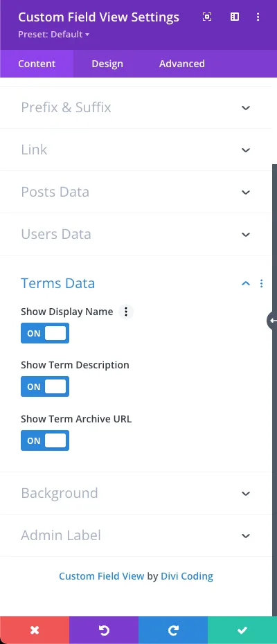Expand the Prefix & Suffix section
277x644 pixels.
(x=136, y=107)
